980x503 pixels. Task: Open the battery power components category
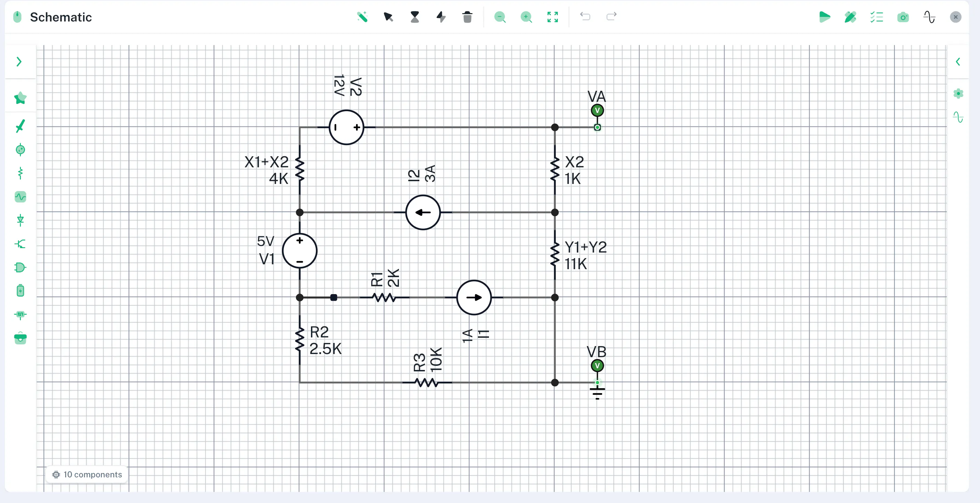coord(20,291)
